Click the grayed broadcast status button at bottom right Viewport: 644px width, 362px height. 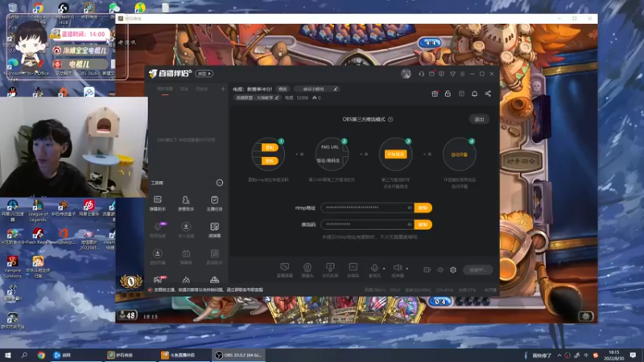[x=477, y=269]
